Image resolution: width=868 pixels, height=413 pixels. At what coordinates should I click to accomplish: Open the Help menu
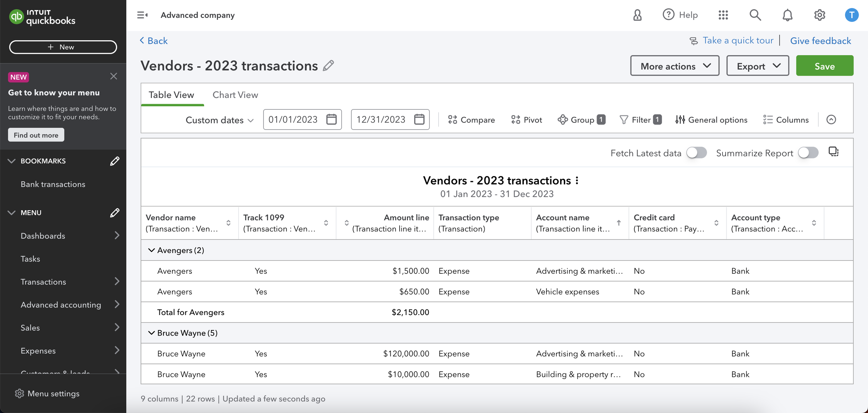(680, 15)
